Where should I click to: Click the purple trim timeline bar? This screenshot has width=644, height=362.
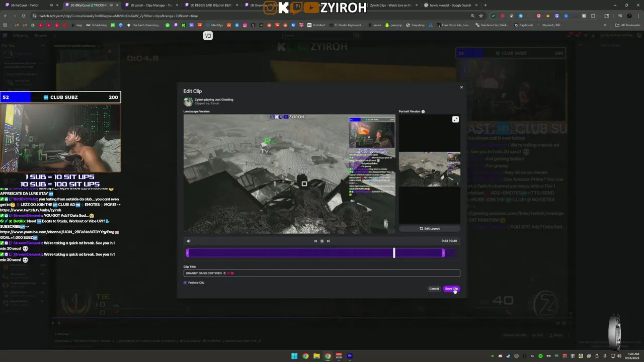(315, 253)
